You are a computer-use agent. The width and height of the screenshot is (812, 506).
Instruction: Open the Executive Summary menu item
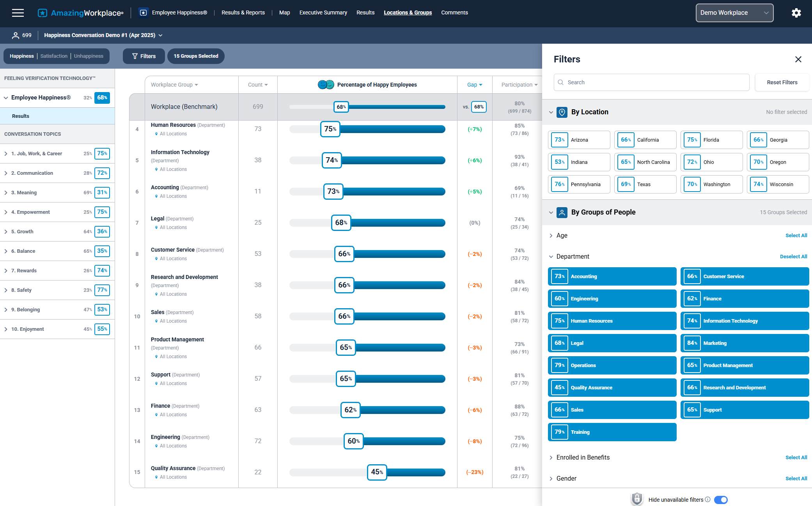323,13
